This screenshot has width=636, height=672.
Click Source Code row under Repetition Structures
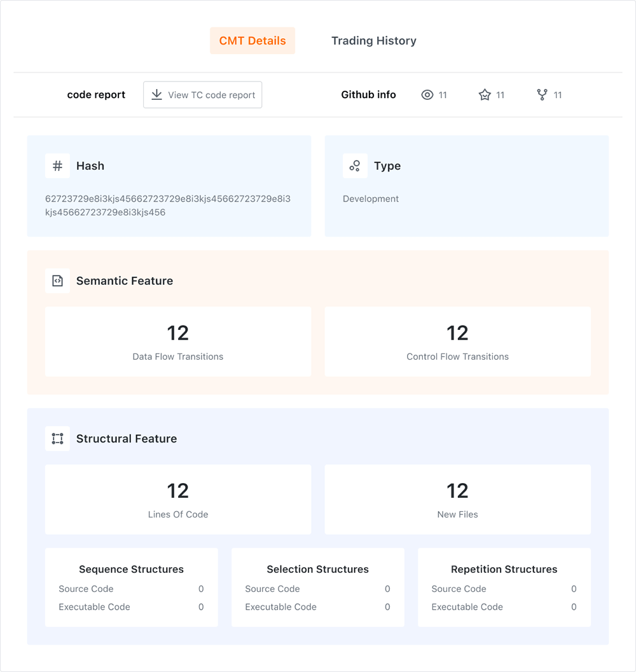[504, 589]
